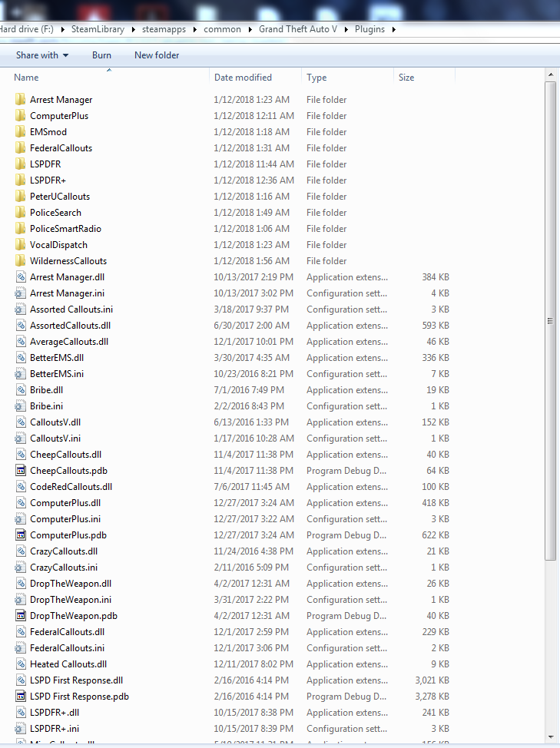The width and height of the screenshot is (560, 748).
Task: Navigate to Grand Theft Auto V breadcrumb
Action: click(298, 29)
